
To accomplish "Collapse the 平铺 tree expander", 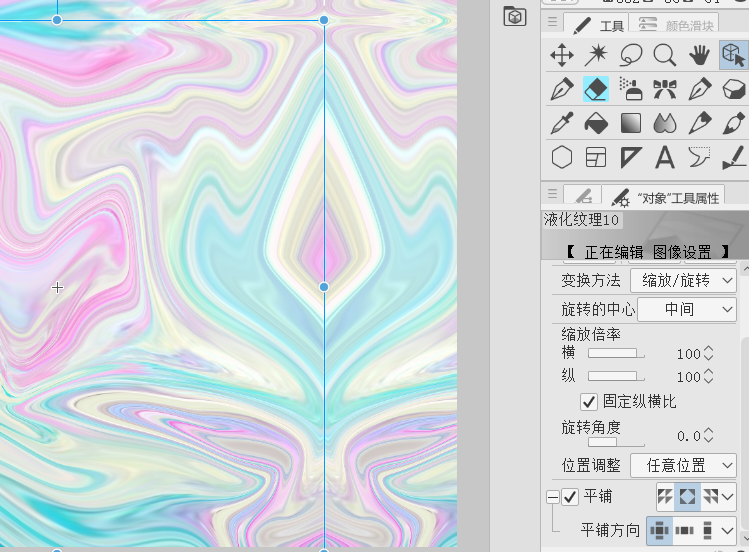I will [x=552, y=496].
